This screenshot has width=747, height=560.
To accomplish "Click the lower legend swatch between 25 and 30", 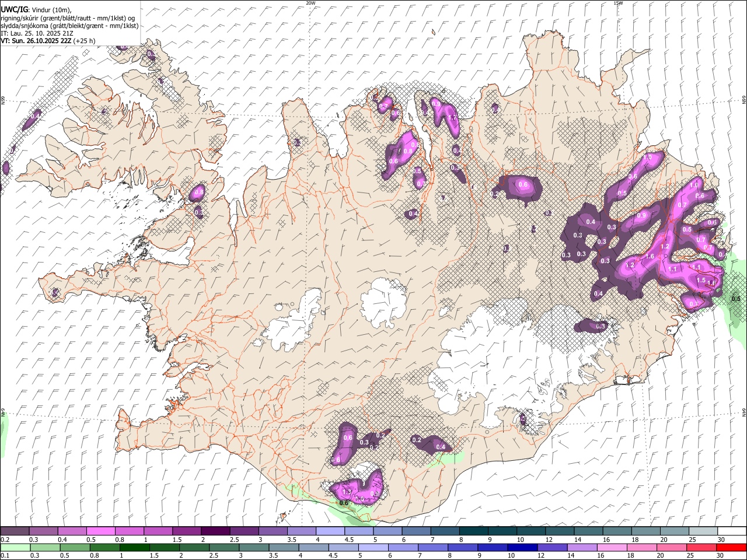I will pyautogui.click(x=701, y=547).
